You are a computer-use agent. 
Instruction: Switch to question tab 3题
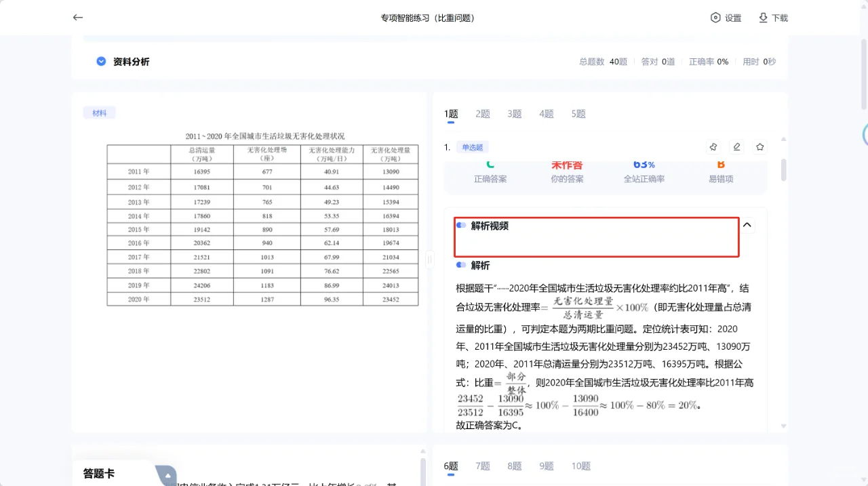click(514, 113)
